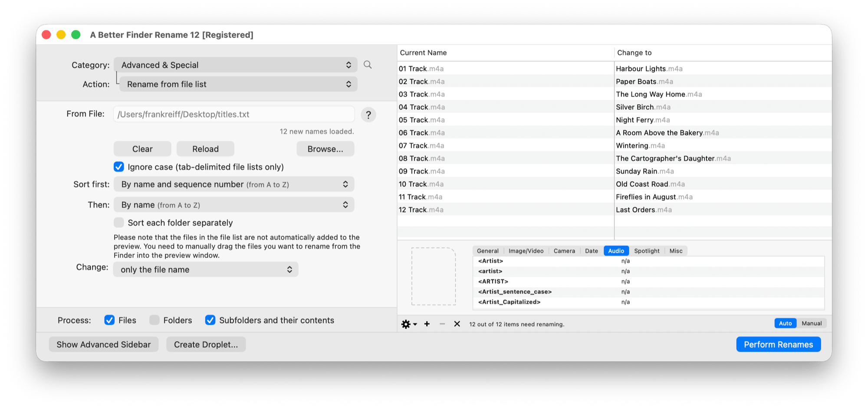The image size is (868, 409).
Task: Click the <ARTIST> tag row
Action: tap(649, 281)
